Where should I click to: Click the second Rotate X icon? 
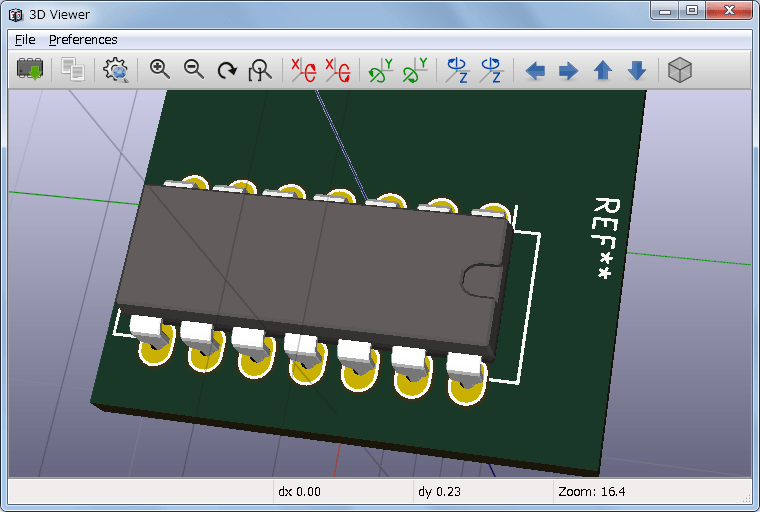click(338, 70)
